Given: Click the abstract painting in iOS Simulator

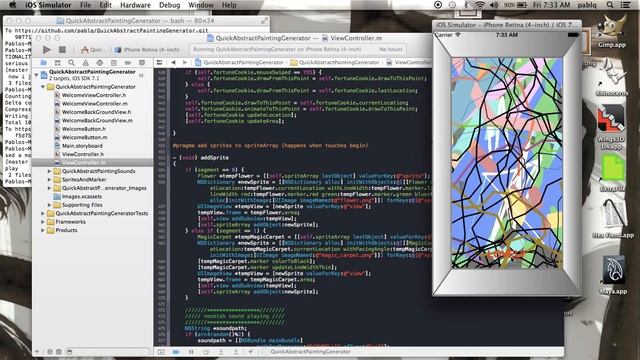Looking at the screenshot, I should [x=507, y=162].
